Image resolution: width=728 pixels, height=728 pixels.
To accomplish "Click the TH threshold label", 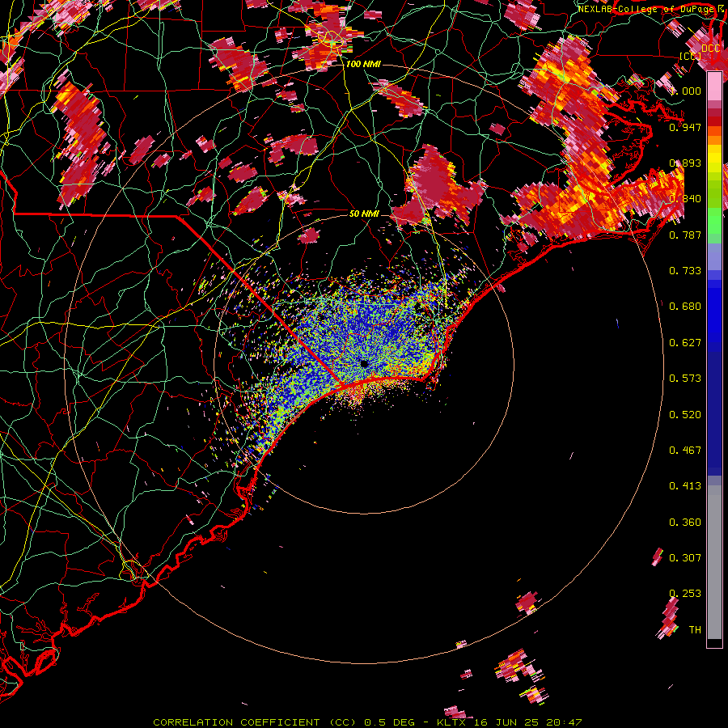I will point(695,630).
